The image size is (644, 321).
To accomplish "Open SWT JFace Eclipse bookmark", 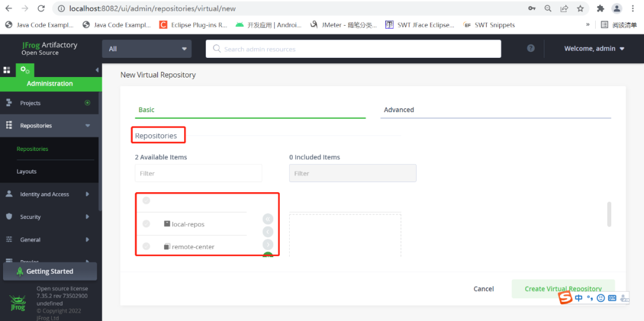I will click(x=420, y=24).
